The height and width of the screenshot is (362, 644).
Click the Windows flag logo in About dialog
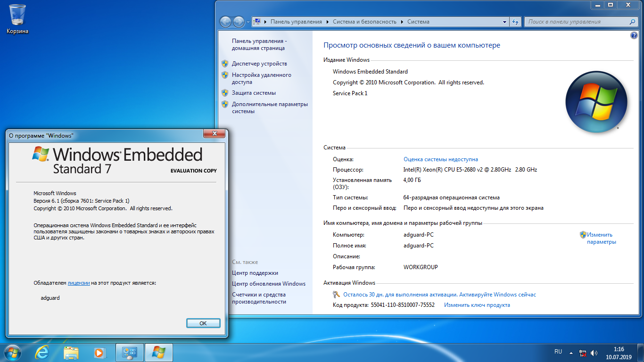click(x=41, y=154)
